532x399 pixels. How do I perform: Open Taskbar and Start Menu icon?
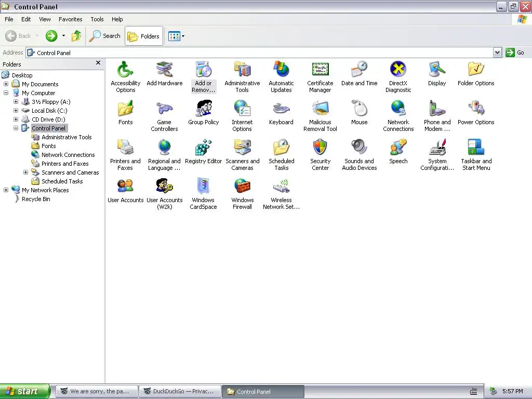[x=476, y=155]
